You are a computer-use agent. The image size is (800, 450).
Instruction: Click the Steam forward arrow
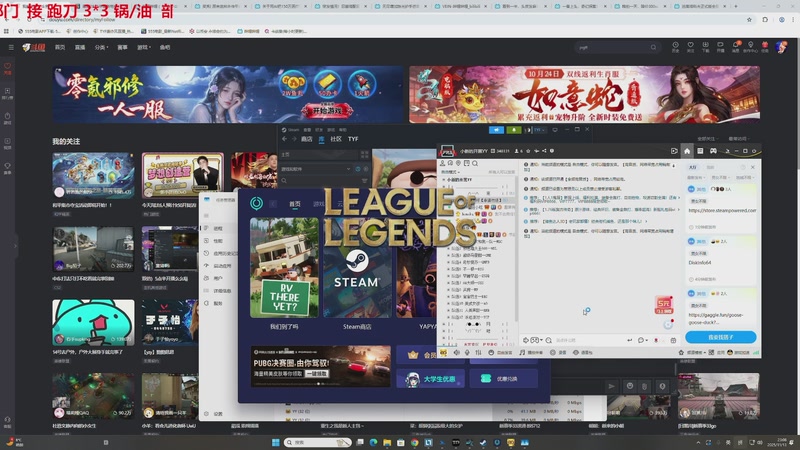point(294,139)
